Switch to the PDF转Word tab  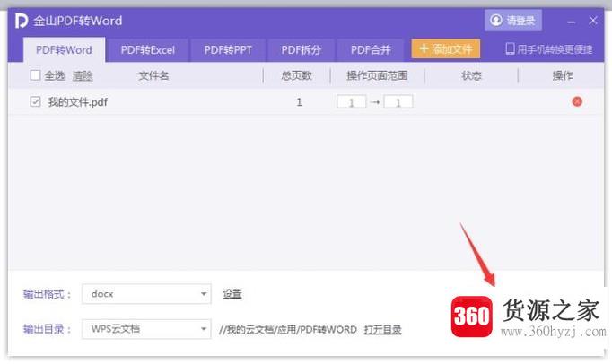pyautogui.click(x=64, y=50)
